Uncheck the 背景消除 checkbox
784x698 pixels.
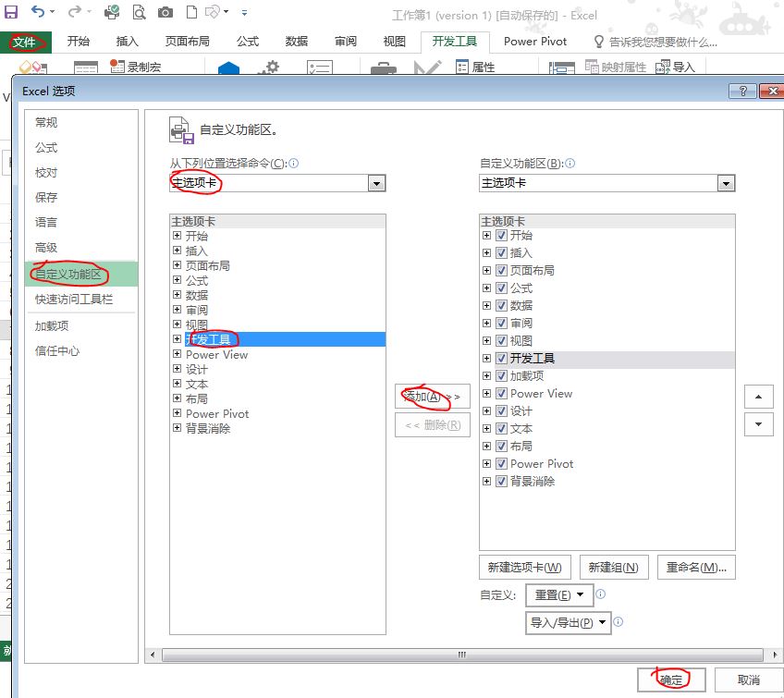(501, 482)
